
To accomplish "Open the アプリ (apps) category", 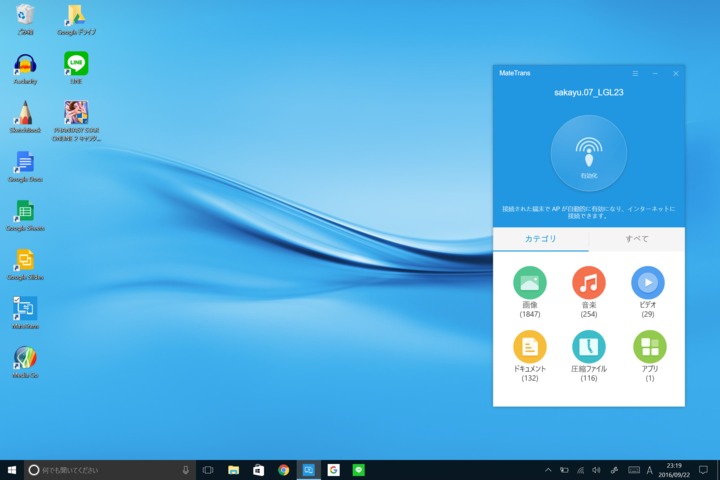I will 649,347.
